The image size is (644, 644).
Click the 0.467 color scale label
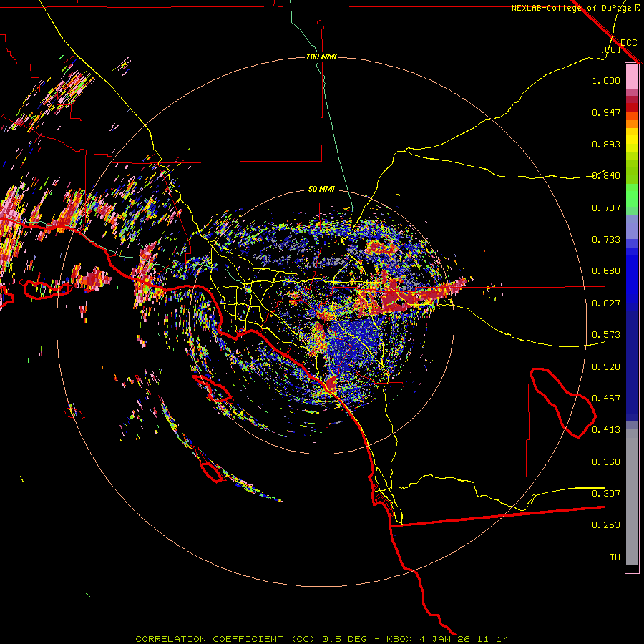point(606,399)
